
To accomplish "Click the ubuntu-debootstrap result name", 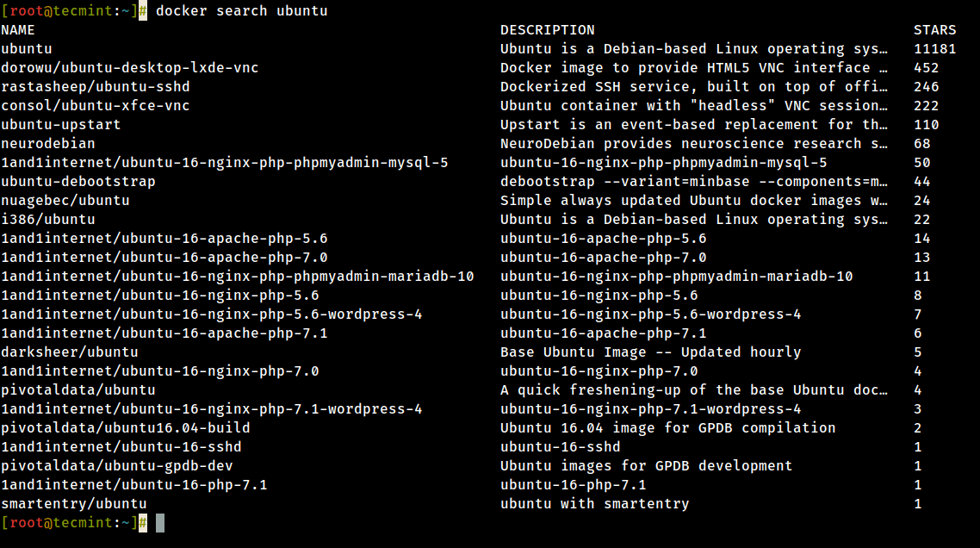I will [78, 182].
